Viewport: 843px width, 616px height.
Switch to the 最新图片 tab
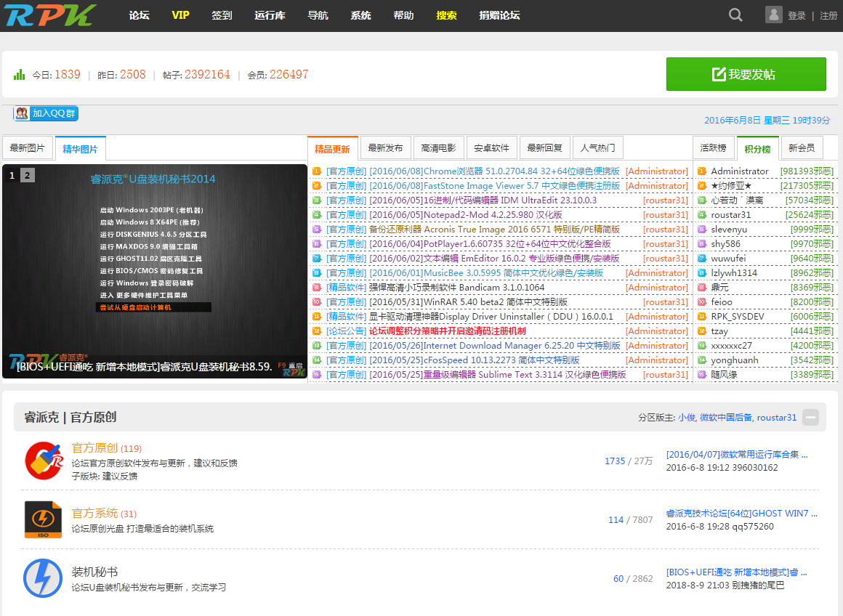[27, 148]
